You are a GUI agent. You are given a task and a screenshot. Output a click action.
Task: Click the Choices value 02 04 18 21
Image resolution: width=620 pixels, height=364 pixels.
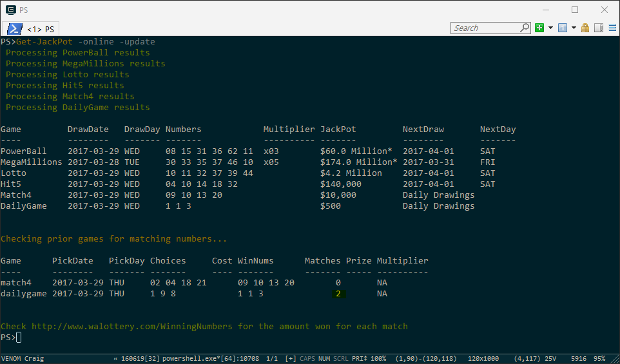point(179,283)
